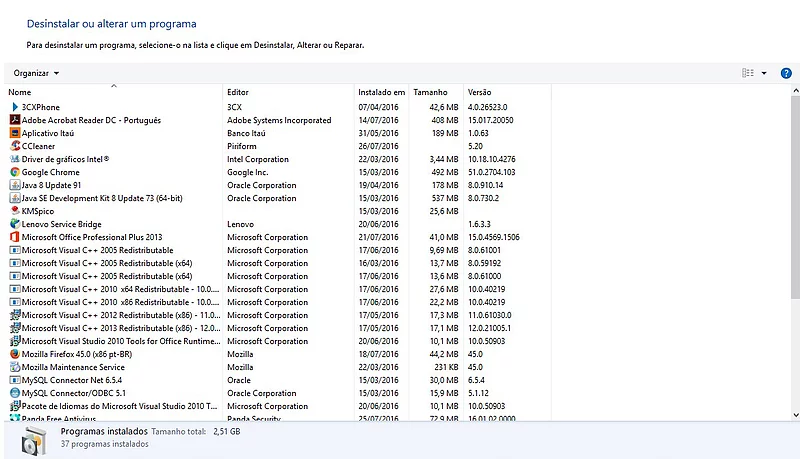This screenshot has height=459, width=800.
Task: Click the Banco Itaú editor cell
Action: [x=246, y=133]
